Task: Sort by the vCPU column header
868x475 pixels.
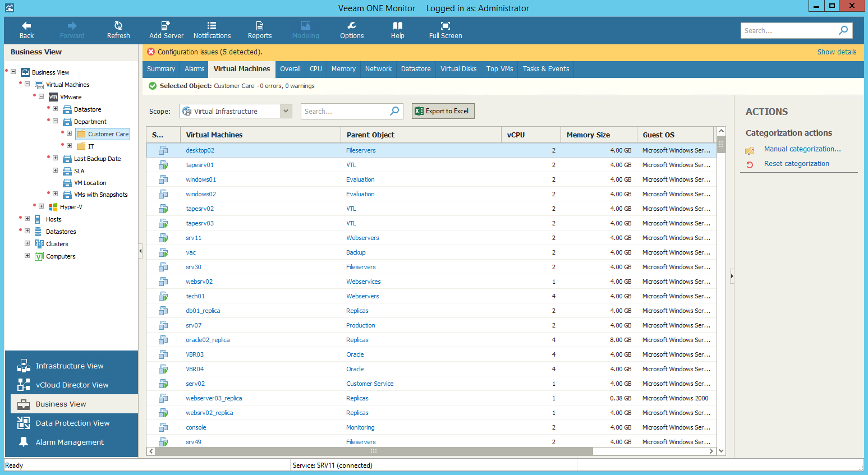Action: coord(531,135)
